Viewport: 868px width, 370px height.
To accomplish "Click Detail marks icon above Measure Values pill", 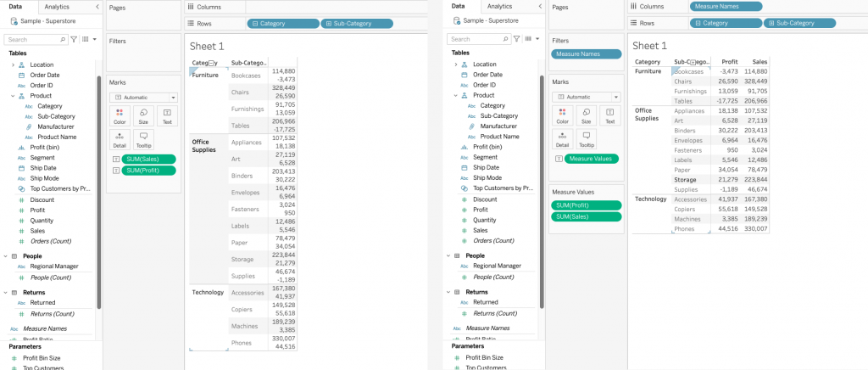I will pos(562,139).
